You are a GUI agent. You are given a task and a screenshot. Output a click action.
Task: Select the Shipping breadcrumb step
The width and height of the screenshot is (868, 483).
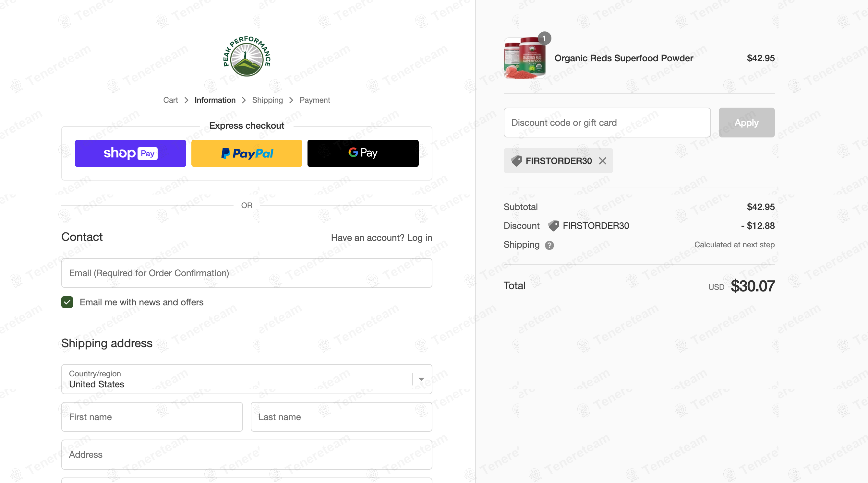click(x=268, y=100)
